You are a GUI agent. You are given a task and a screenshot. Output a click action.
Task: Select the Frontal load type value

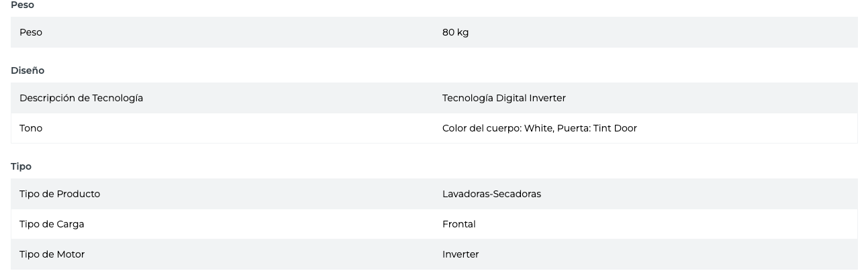(x=459, y=224)
